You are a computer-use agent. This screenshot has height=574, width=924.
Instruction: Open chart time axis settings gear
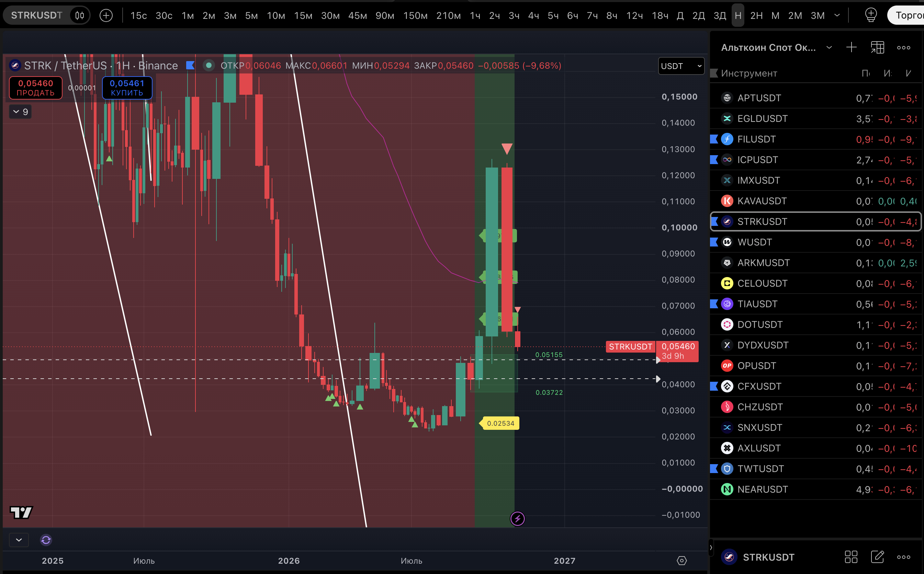pyautogui.click(x=682, y=560)
